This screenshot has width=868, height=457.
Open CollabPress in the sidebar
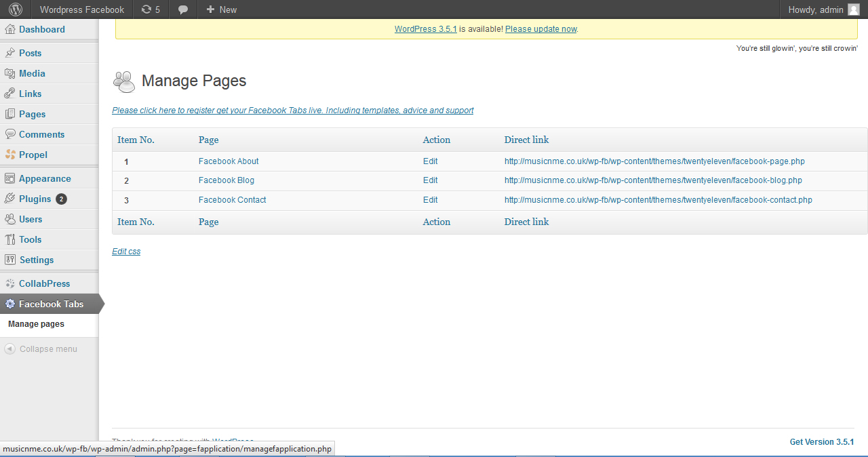[44, 283]
